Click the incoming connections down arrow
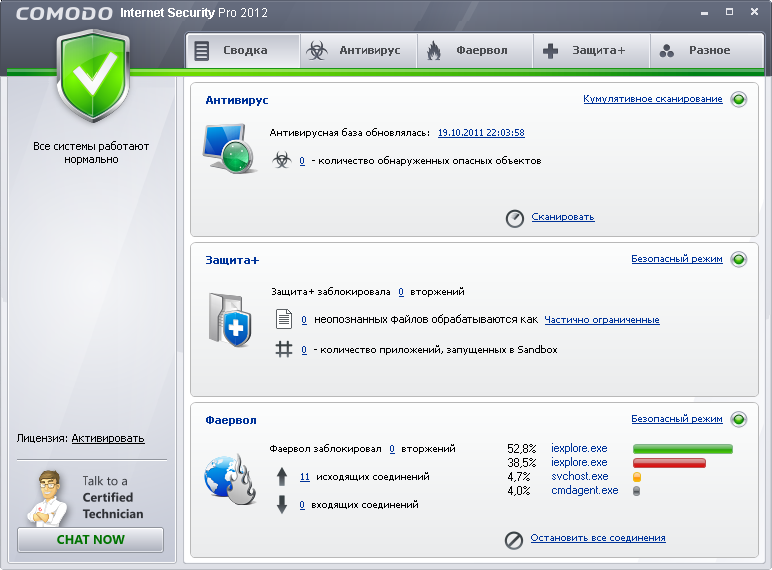This screenshot has height=570, width=772. pyautogui.click(x=282, y=505)
